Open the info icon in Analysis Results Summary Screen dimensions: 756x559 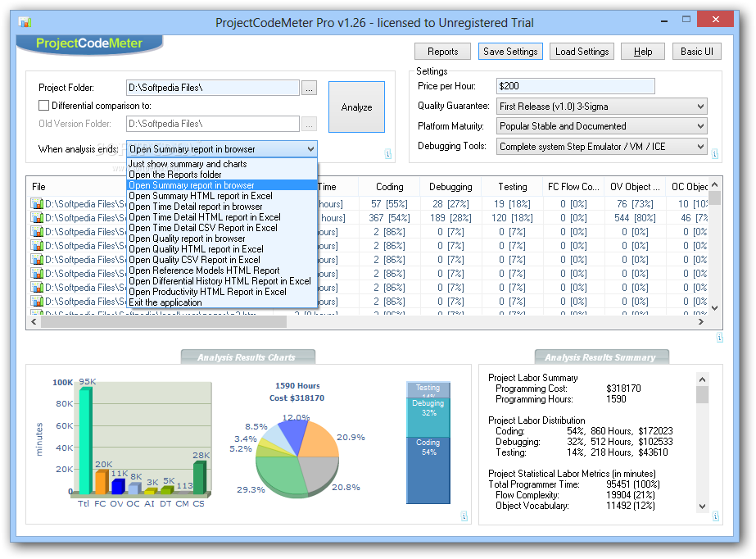pos(716,516)
